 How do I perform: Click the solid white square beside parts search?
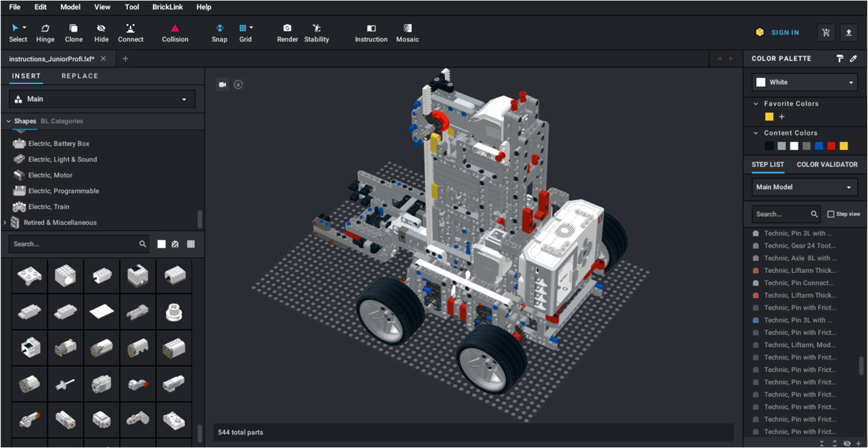pyautogui.click(x=161, y=244)
